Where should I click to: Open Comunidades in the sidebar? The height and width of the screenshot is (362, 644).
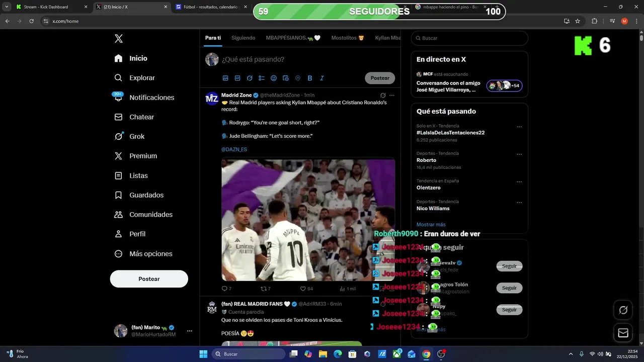click(143, 215)
